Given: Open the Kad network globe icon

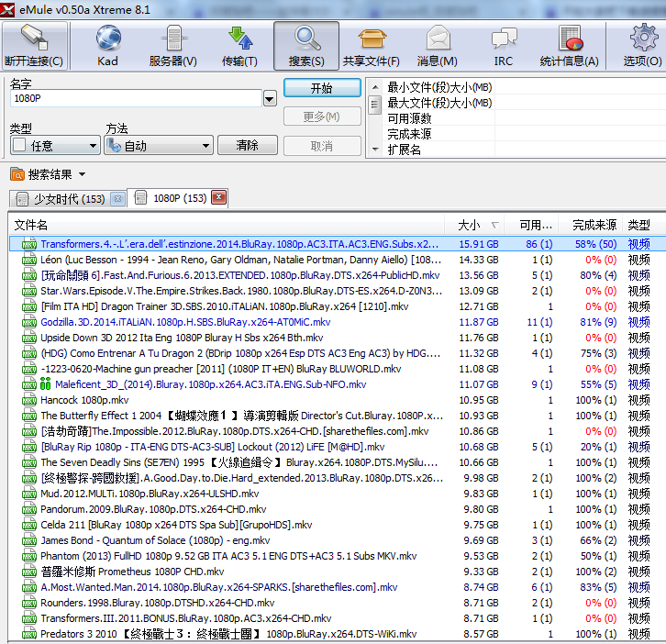Looking at the screenshot, I should coord(108,38).
